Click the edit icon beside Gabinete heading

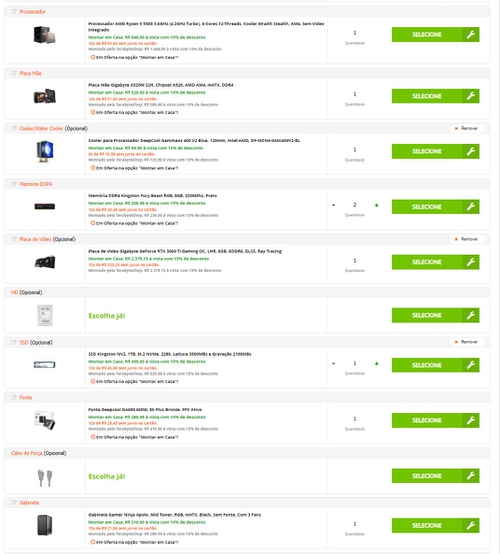14,502
